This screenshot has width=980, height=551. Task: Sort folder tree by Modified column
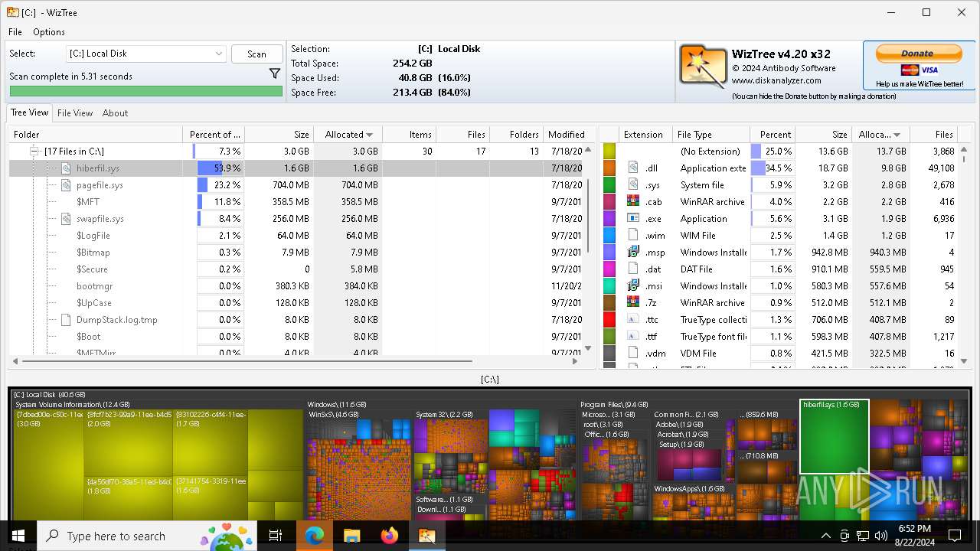(566, 134)
